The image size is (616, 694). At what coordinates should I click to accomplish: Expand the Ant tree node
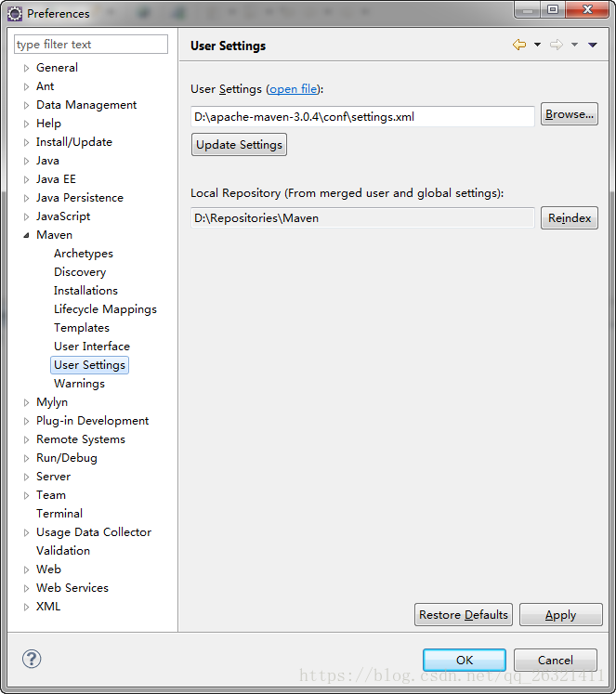point(26,86)
